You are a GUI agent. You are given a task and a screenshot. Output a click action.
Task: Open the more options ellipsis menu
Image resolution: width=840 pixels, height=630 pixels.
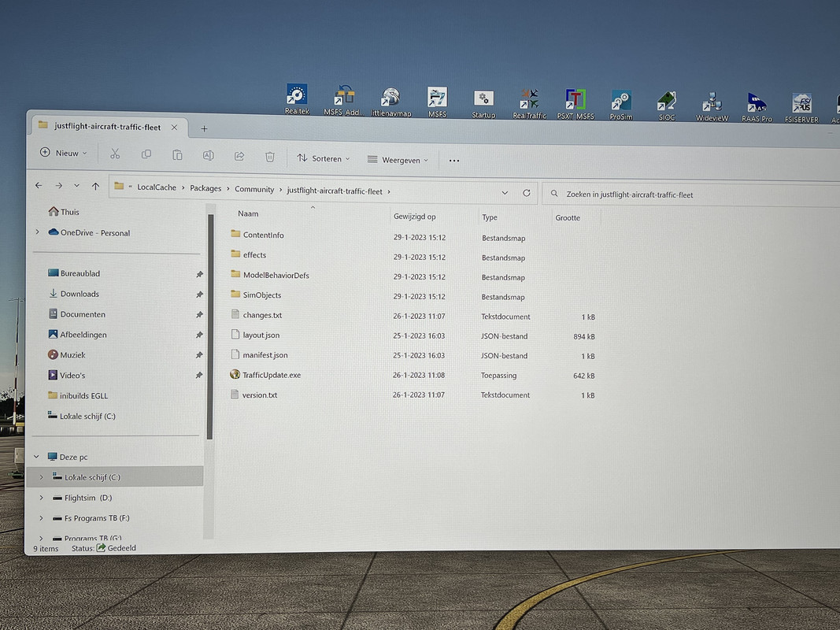(453, 160)
